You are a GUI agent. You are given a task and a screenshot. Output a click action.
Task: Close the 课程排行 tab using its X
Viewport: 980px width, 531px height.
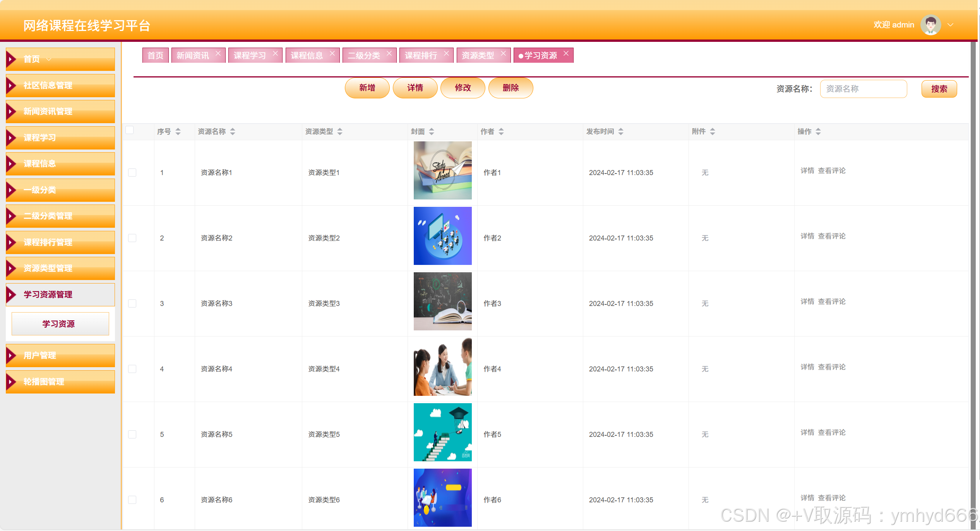[446, 53]
